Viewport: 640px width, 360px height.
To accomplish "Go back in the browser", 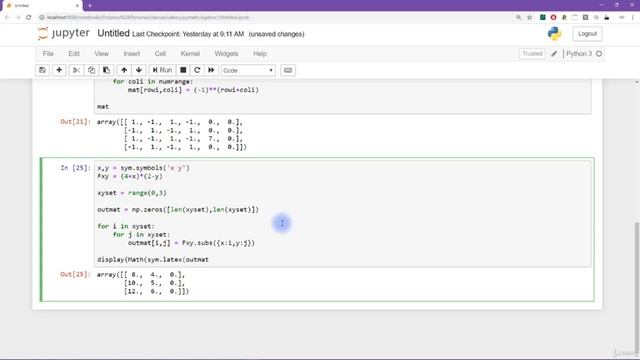I will pyautogui.click(x=7, y=18).
